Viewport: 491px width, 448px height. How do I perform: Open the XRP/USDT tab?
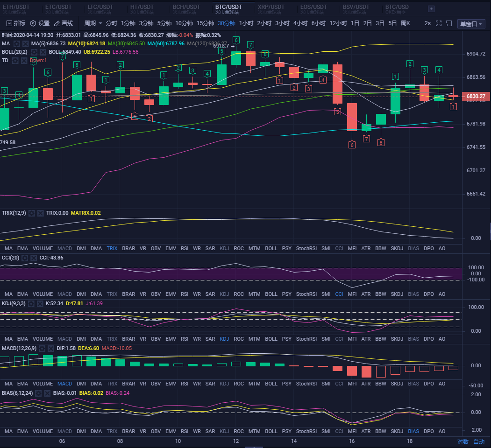271,9
